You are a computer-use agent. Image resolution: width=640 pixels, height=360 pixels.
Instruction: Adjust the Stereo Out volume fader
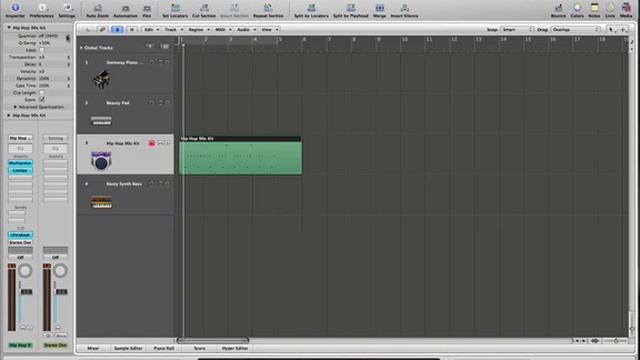point(61,291)
